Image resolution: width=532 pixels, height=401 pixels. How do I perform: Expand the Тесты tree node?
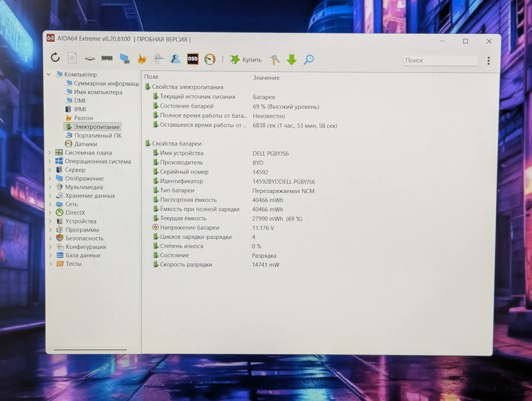(50, 264)
